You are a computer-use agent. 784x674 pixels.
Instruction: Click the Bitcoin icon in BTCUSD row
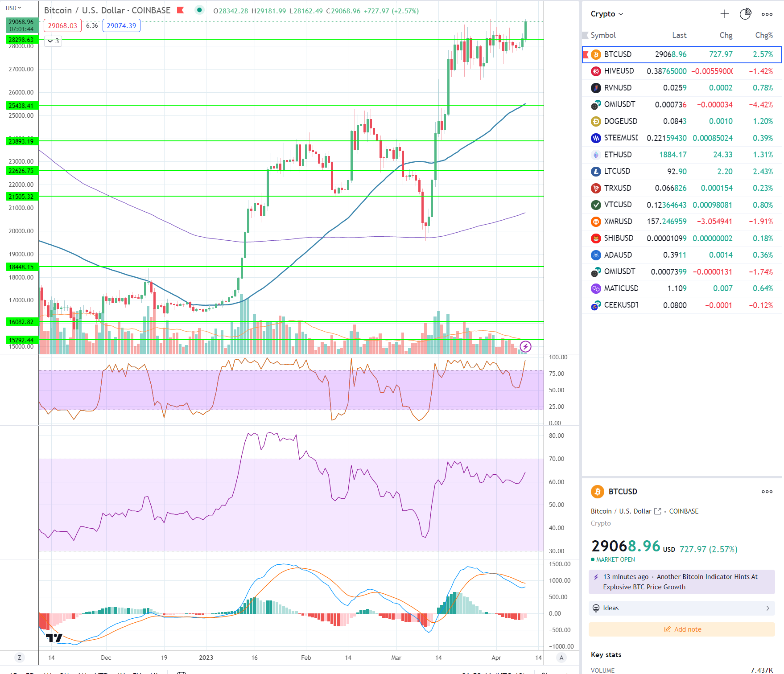596,54
